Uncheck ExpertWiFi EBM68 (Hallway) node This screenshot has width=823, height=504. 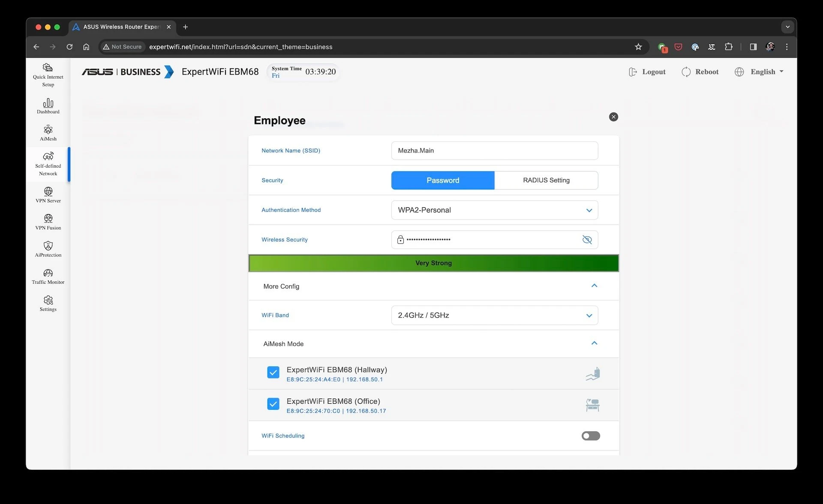pos(273,372)
